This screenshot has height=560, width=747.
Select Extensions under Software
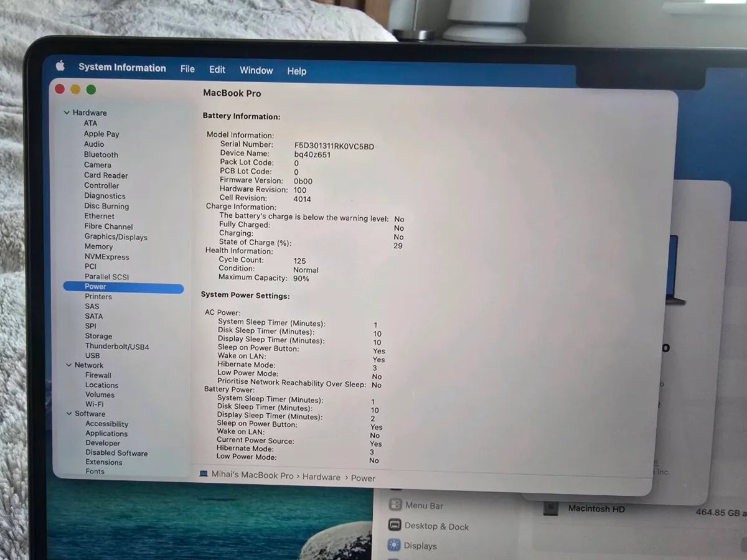104,462
